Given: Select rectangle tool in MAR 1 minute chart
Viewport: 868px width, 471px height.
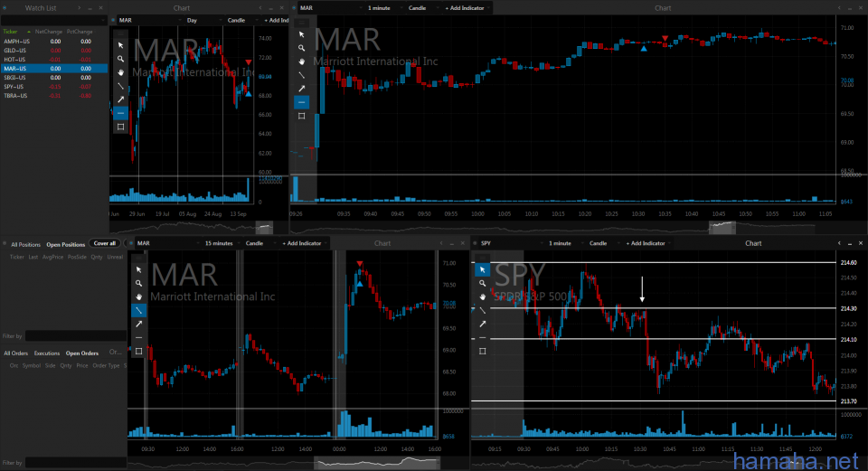Looking at the screenshot, I should tap(302, 116).
